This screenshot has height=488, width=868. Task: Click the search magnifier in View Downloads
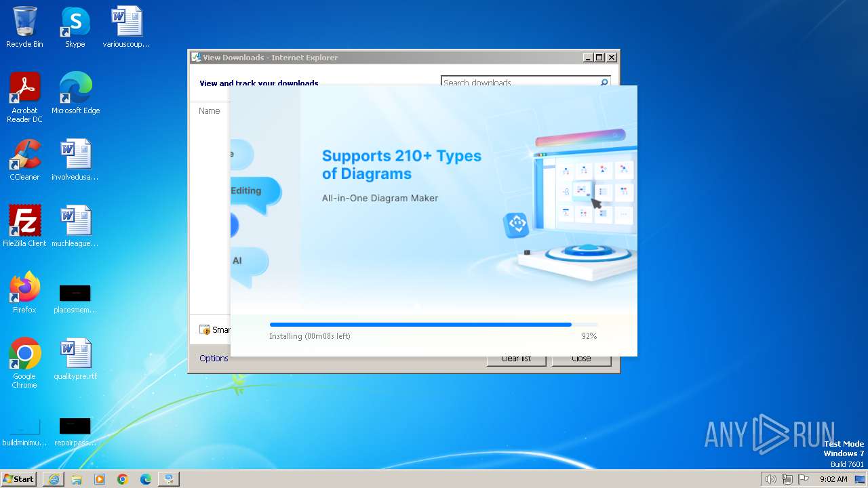pyautogui.click(x=604, y=83)
